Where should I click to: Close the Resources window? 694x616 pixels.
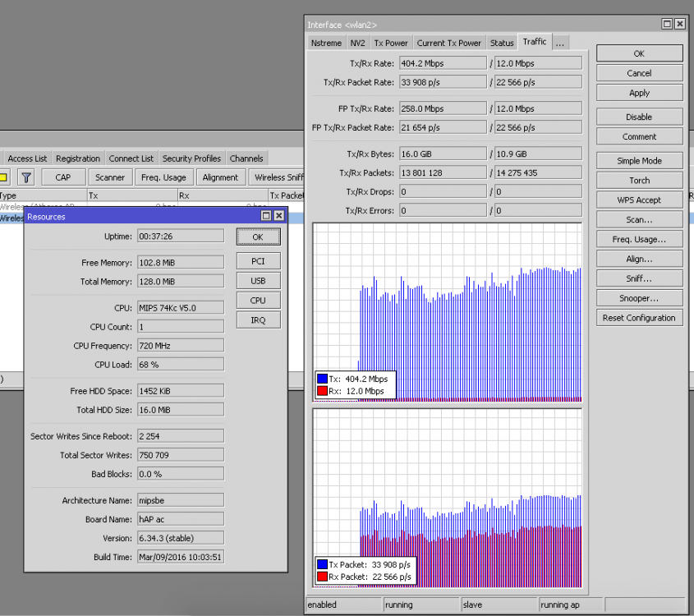[278, 216]
